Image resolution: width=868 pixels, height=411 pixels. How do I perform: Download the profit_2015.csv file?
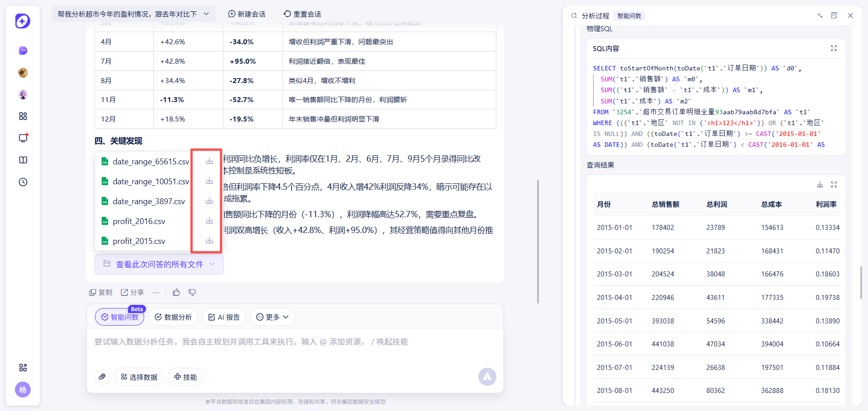point(209,240)
